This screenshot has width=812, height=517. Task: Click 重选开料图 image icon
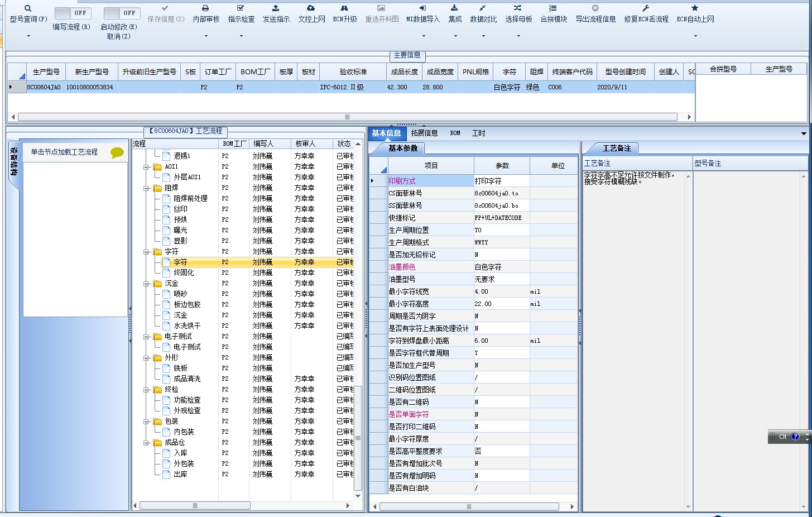point(381,8)
